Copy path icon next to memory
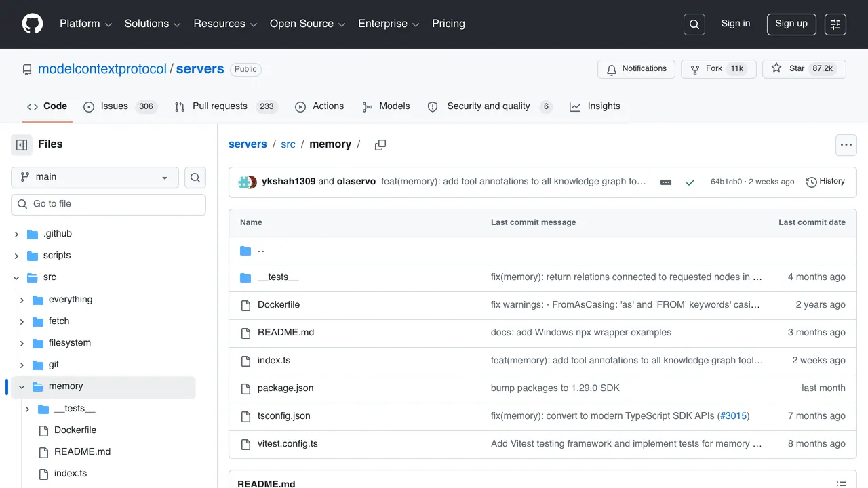868x488 pixels. coord(380,145)
